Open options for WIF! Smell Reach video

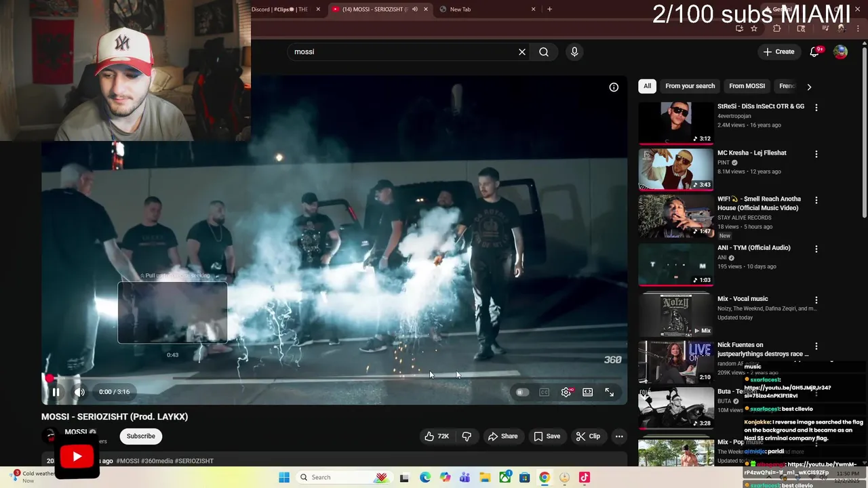[x=816, y=200]
